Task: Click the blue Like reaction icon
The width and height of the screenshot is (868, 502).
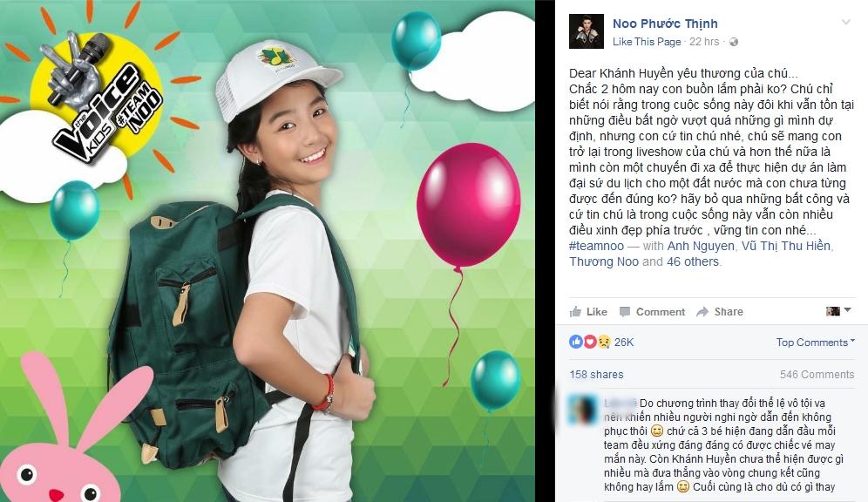Action: (x=576, y=342)
